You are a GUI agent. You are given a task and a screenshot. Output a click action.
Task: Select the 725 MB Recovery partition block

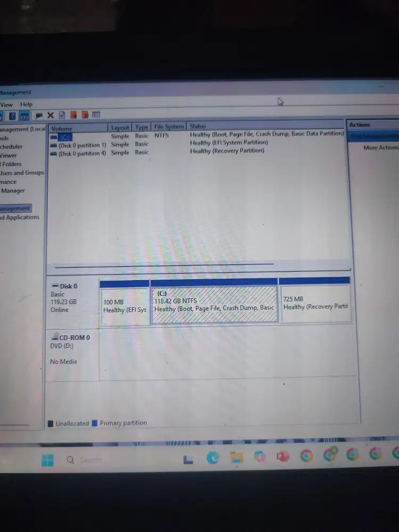315,299
